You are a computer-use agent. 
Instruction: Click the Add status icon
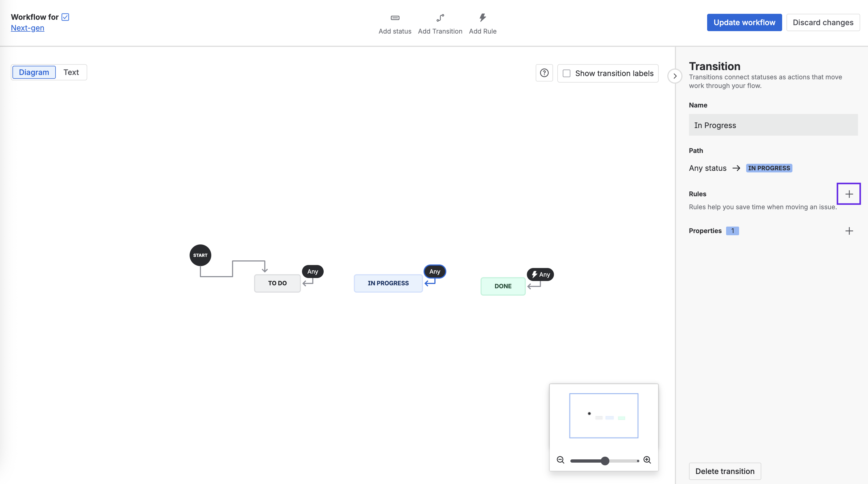[x=395, y=18]
